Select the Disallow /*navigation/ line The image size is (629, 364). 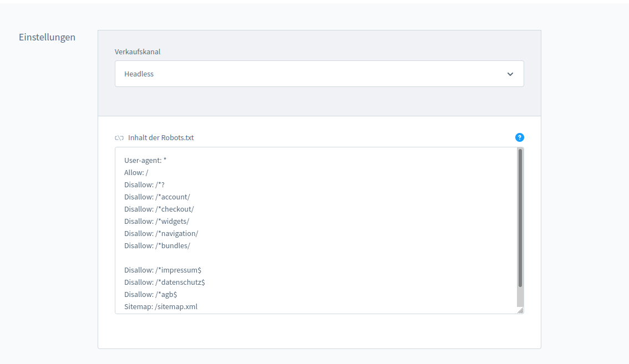[161, 234]
